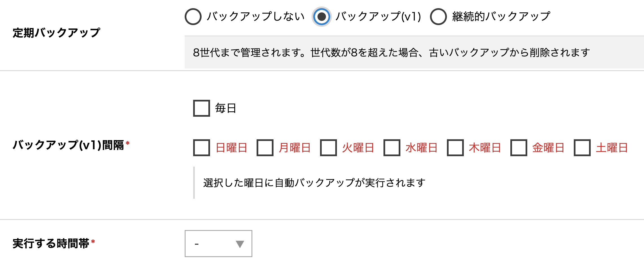This screenshot has height=265, width=644.
Task: Check the 金曜日 checkbox
Action: 519,148
